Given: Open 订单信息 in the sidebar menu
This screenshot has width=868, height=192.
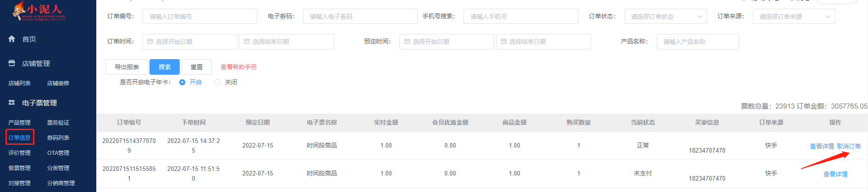Looking at the screenshot, I should coord(20,137).
